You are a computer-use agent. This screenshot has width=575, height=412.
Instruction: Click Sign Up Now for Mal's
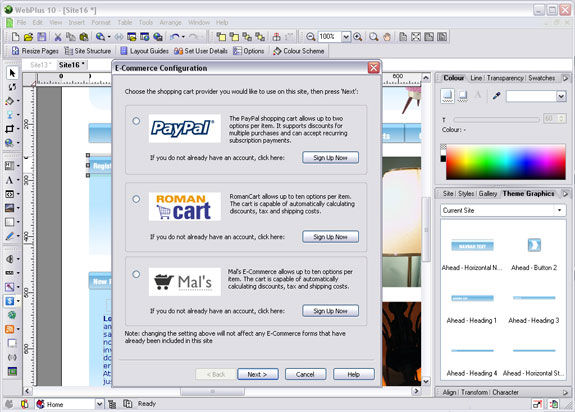330,311
